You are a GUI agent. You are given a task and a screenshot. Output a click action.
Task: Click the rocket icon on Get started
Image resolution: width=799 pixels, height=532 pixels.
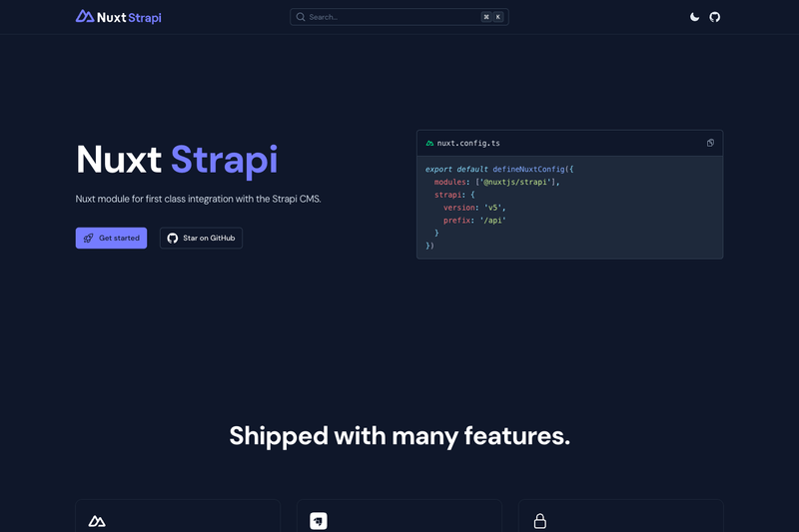pyautogui.click(x=88, y=238)
